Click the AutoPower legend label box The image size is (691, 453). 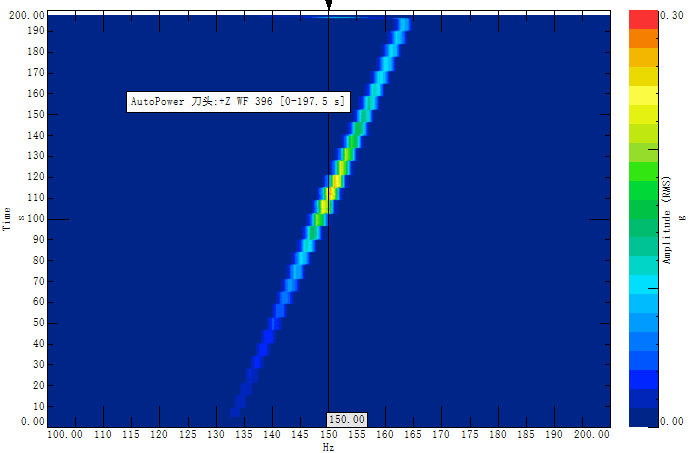[238, 102]
